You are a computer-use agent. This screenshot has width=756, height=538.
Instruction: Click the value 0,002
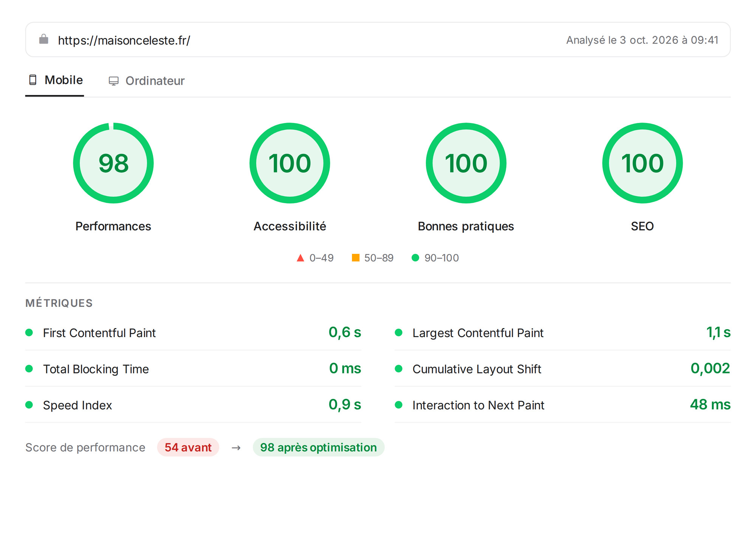tap(710, 369)
